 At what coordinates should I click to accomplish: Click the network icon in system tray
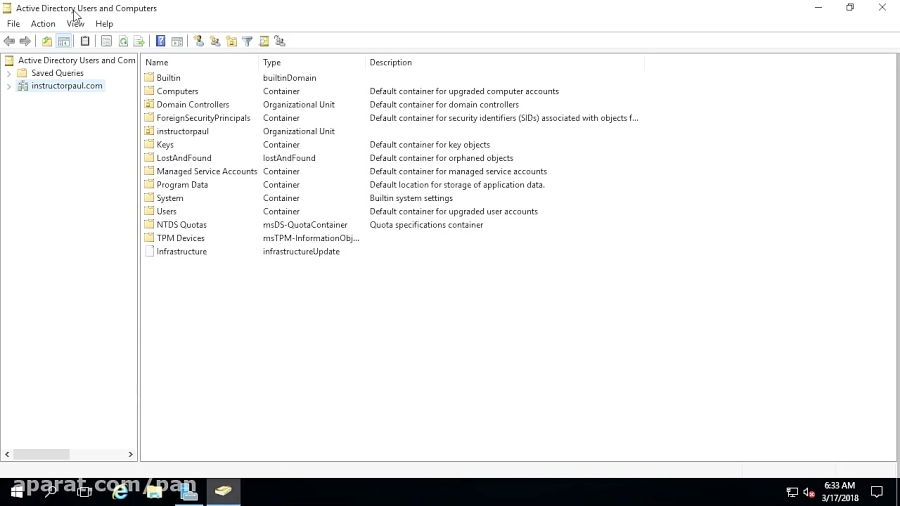[792, 492]
